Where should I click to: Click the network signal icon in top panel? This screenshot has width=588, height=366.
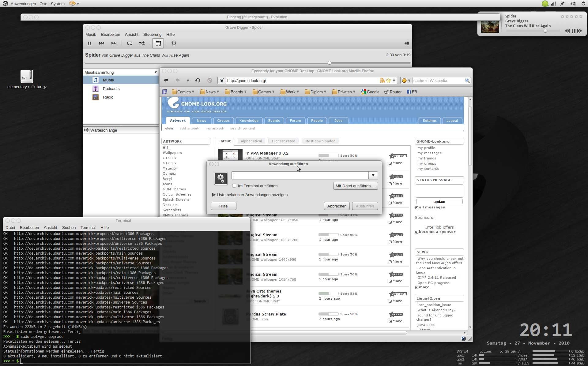(x=553, y=4)
